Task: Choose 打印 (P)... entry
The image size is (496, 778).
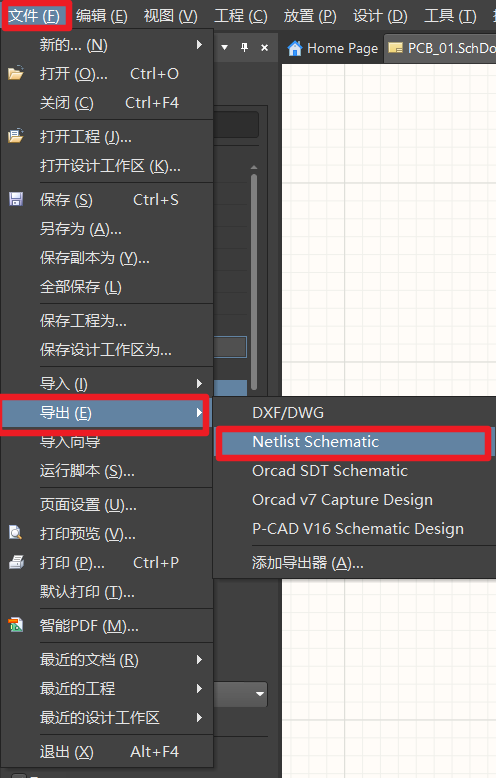Action: pos(107,563)
